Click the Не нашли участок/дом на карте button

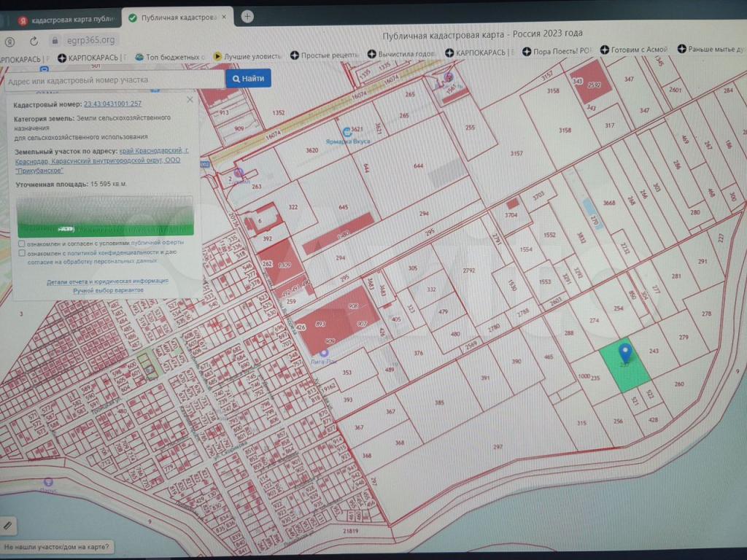pyautogui.click(x=57, y=546)
